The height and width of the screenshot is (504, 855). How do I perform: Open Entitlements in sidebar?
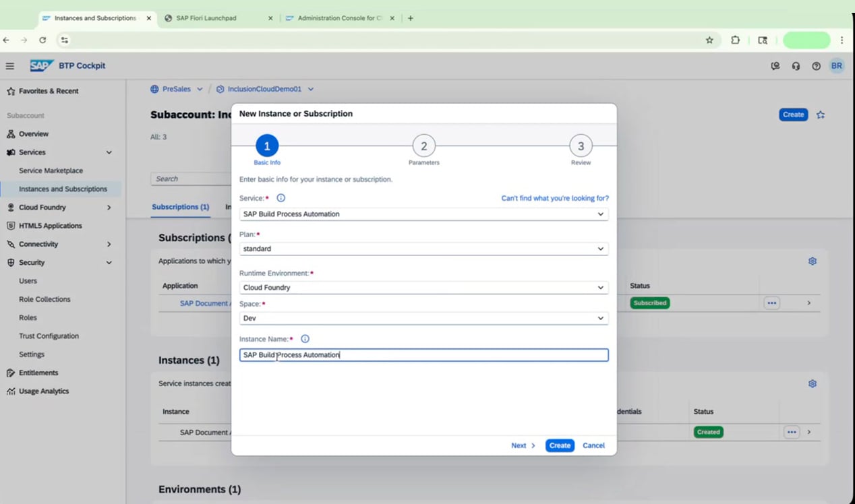[x=38, y=373]
